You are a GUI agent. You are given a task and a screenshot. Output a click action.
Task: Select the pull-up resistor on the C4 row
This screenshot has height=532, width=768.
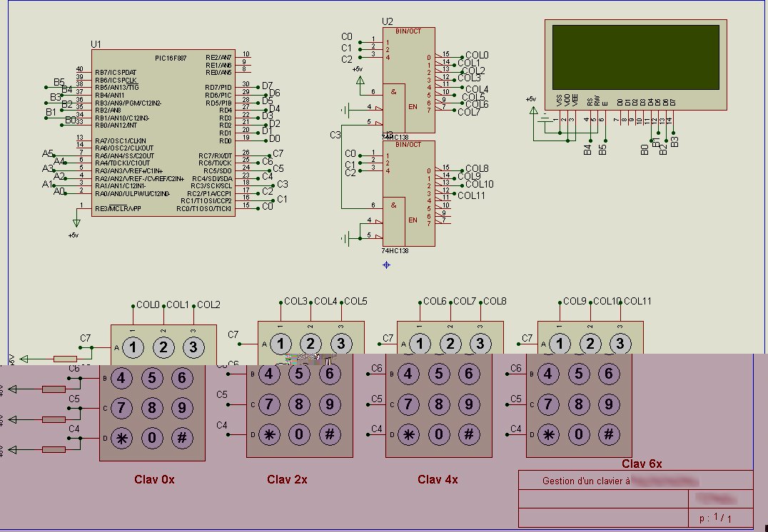click(x=54, y=449)
